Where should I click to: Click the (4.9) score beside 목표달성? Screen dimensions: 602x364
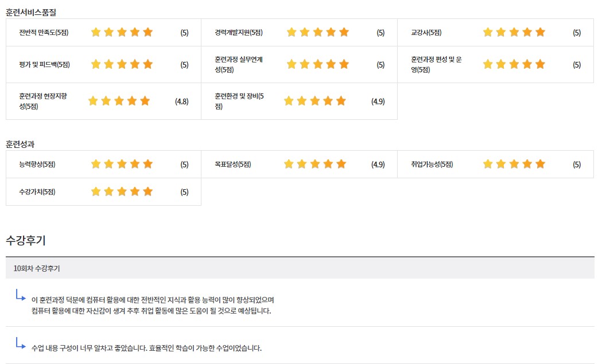point(378,165)
